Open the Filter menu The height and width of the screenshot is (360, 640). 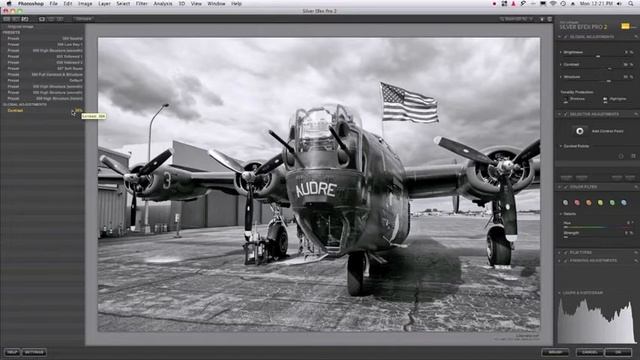[142, 4]
